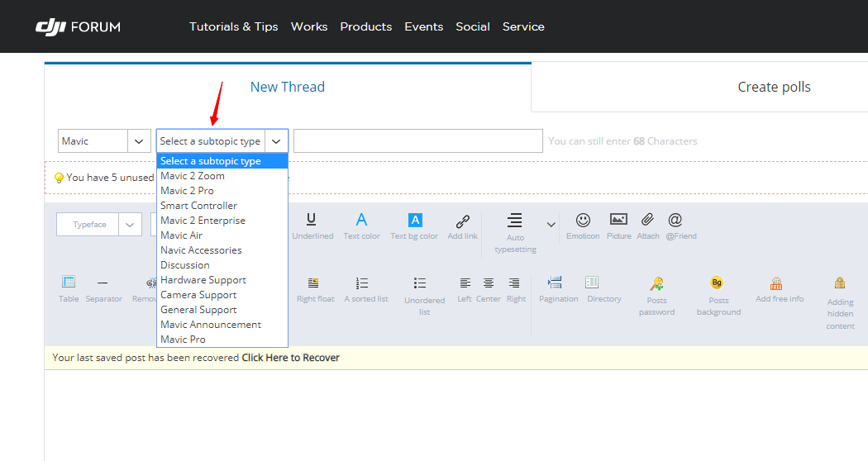Click Here to Recover saved post

(x=291, y=358)
